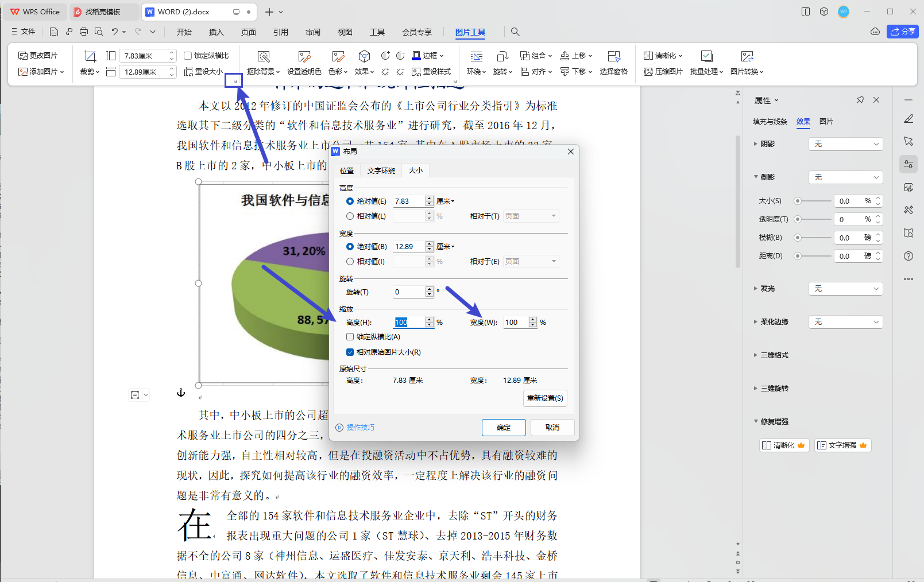The image size is (924, 582).
Task: Click the OK (确定) button in the Layout dialog
Action: tap(504, 428)
